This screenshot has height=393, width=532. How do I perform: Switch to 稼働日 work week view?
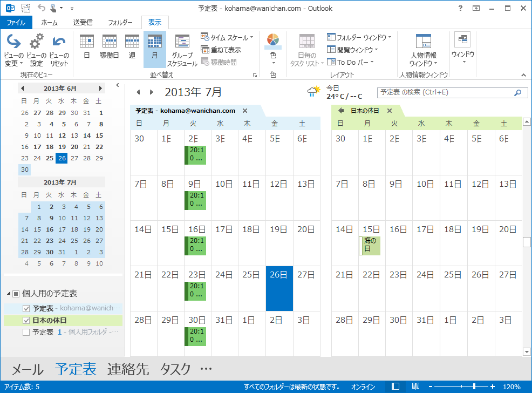(109, 48)
